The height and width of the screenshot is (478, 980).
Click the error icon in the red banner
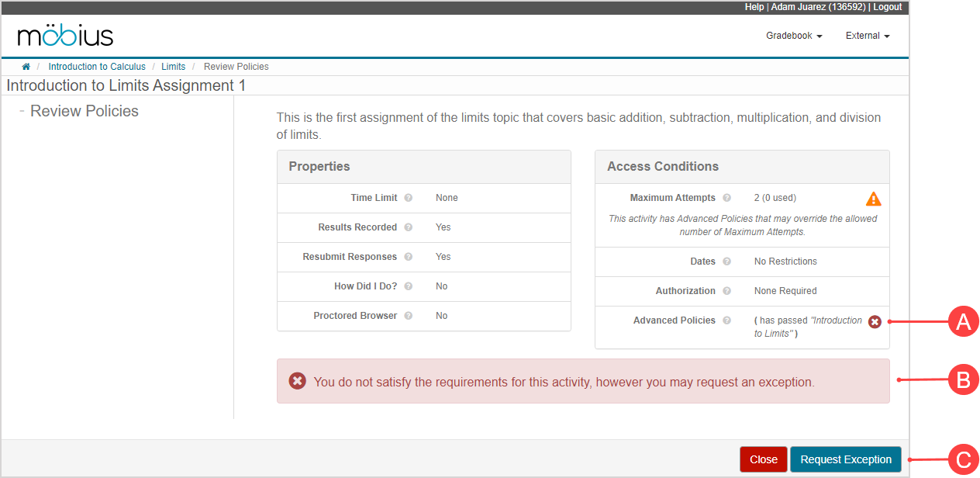click(x=297, y=381)
